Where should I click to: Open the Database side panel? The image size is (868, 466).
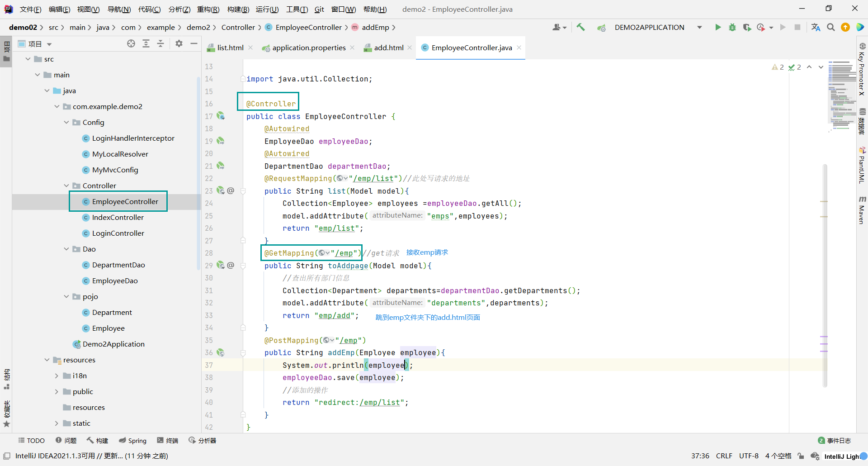[x=862, y=121]
